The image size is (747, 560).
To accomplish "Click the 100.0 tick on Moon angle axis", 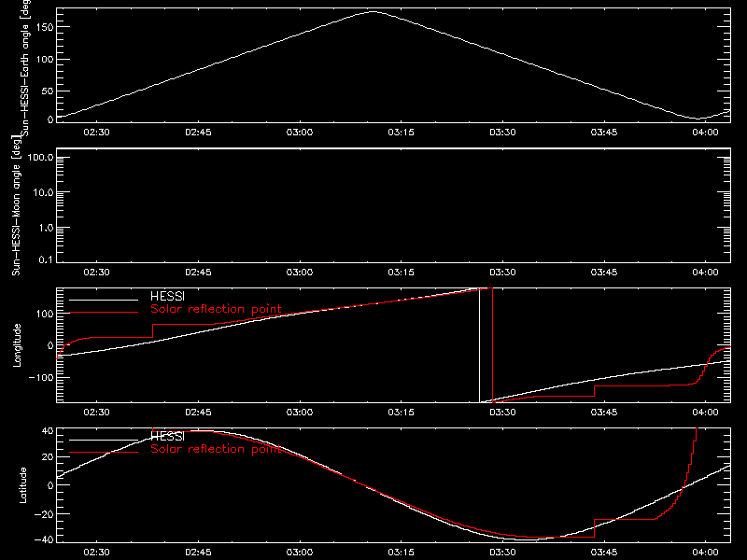I will 40,158.
